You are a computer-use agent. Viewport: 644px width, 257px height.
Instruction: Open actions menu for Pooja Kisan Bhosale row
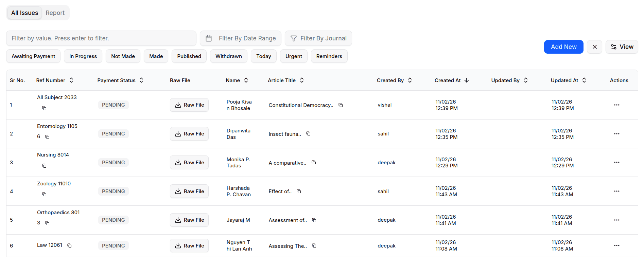(x=616, y=105)
